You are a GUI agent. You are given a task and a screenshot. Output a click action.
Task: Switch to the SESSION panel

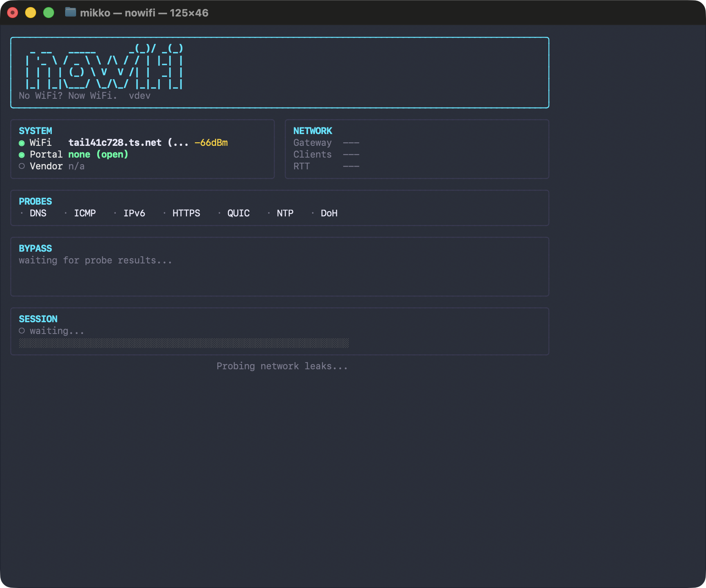coord(38,319)
